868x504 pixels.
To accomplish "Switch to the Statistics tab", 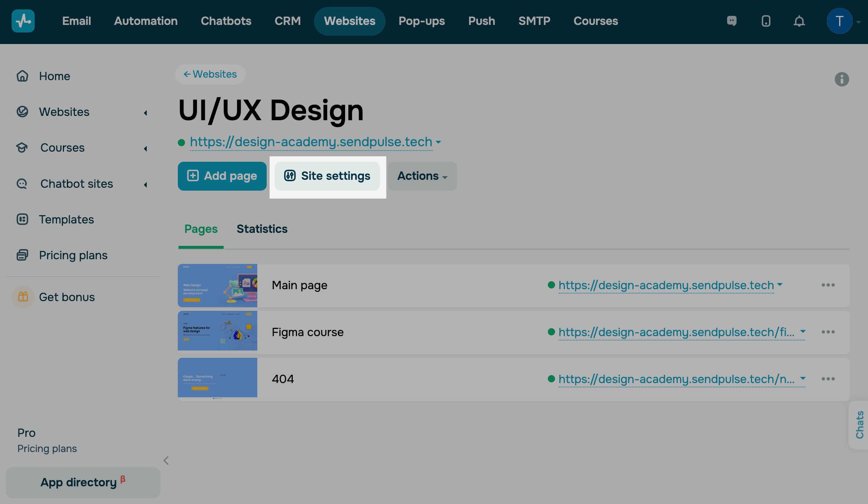I will 262,229.
